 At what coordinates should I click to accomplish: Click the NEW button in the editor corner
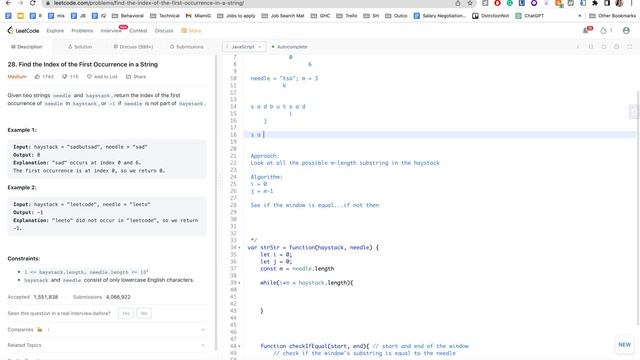(x=624, y=345)
